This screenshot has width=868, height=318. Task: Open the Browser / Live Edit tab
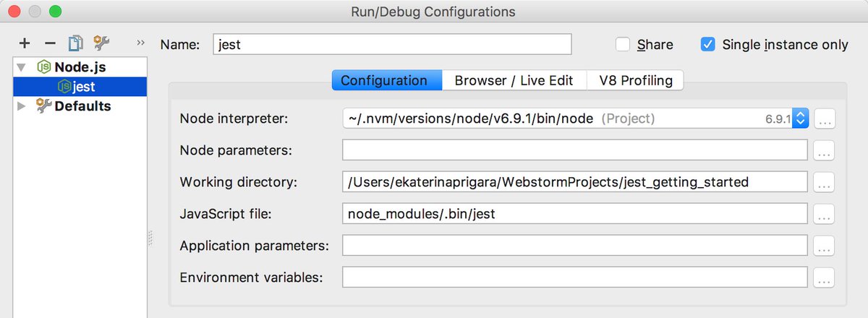[x=514, y=80]
